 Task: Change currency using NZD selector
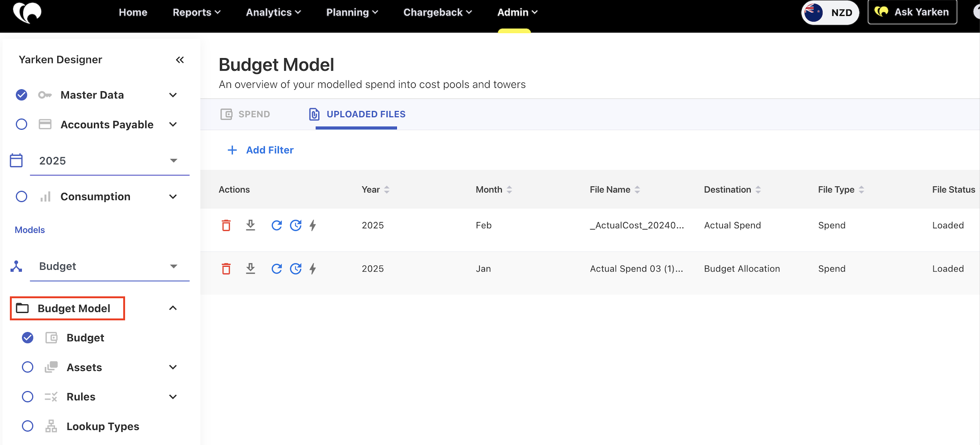coord(830,12)
